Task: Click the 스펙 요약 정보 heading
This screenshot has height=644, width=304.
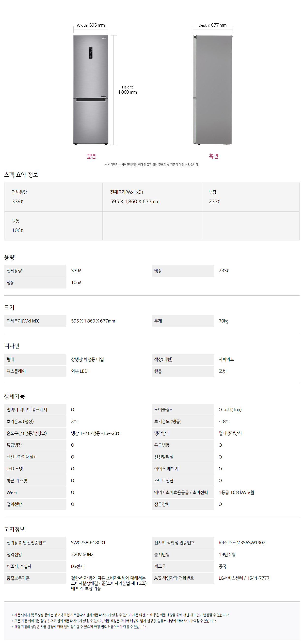Action: (x=21, y=175)
